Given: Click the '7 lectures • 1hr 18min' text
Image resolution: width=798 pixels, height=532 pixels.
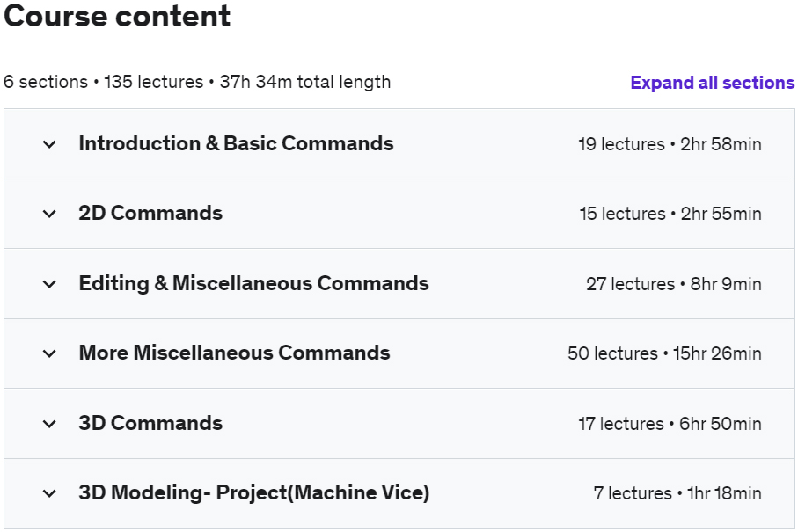Looking at the screenshot, I should (x=677, y=493).
